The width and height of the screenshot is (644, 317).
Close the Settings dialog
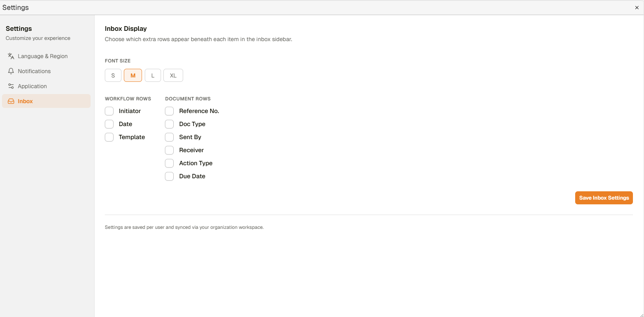(x=636, y=8)
